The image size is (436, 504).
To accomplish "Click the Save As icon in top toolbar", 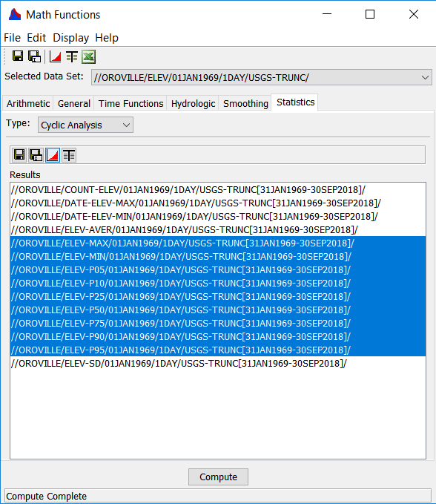I will [x=35, y=56].
